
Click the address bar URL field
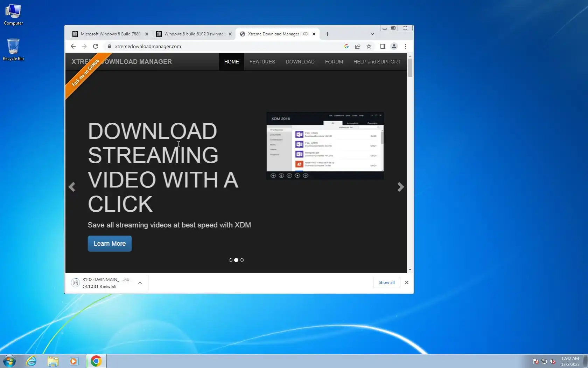[x=224, y=46]
